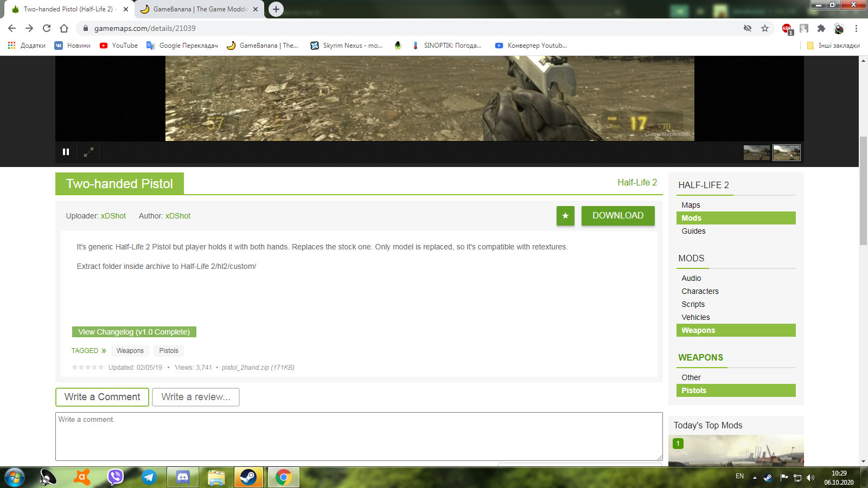The image size is (868, 488).
Task: Switch to the GameBanana tab
Action: [199, 9]
